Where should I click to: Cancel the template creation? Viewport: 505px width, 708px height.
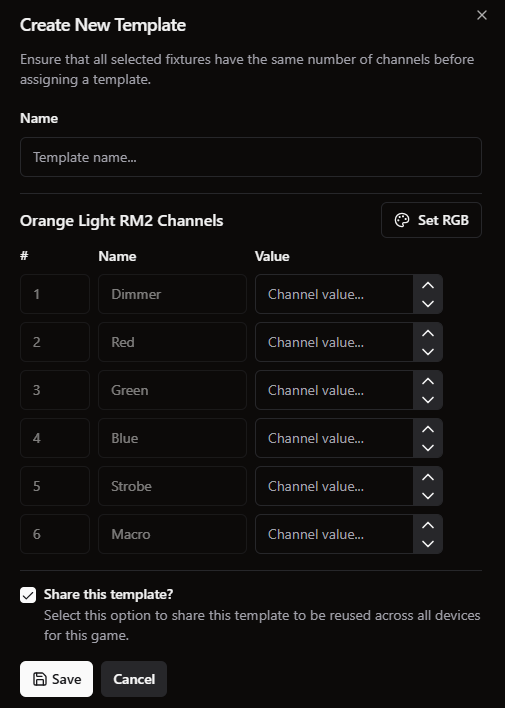pyautogui.click(x=134, y=679)
